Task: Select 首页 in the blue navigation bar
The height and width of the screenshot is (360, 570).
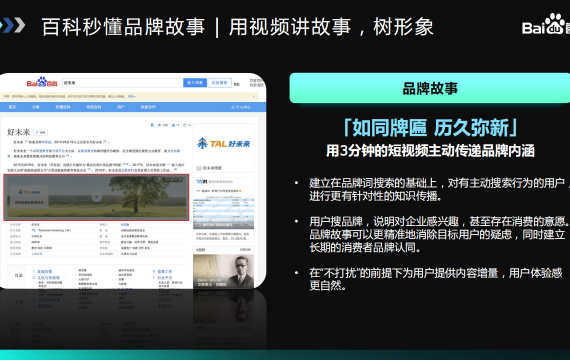Action: click(x=12, y=107)
